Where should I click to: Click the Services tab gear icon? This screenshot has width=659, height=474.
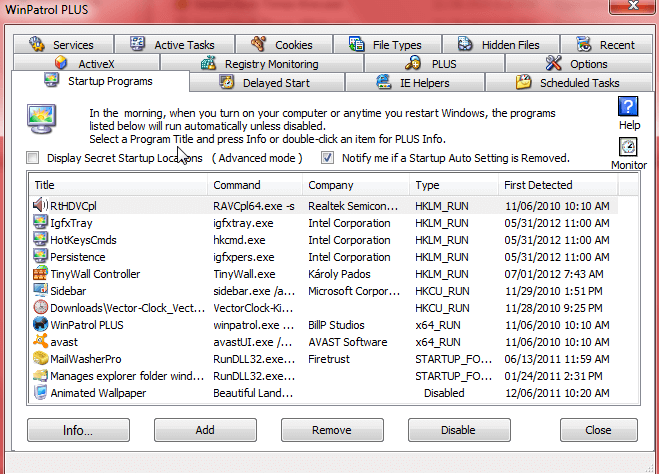(37, 44)
